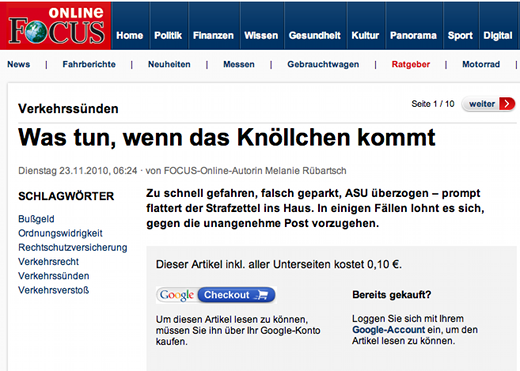
Task: Select the Digital menu item
Action: (498, 35)
